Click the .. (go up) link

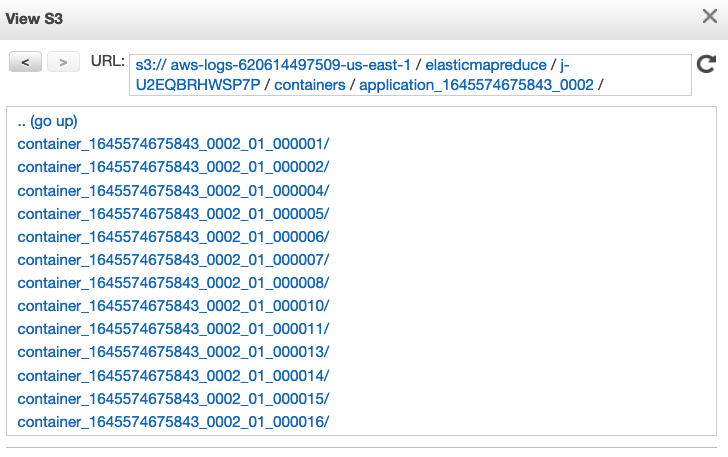[x=47, y=121]
